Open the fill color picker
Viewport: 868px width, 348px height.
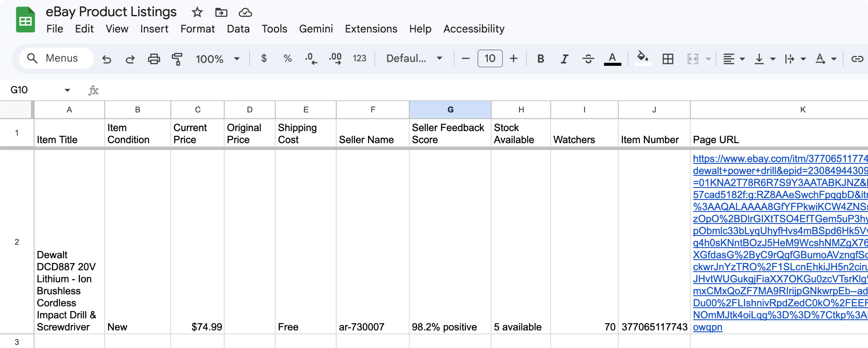(642, 58)
